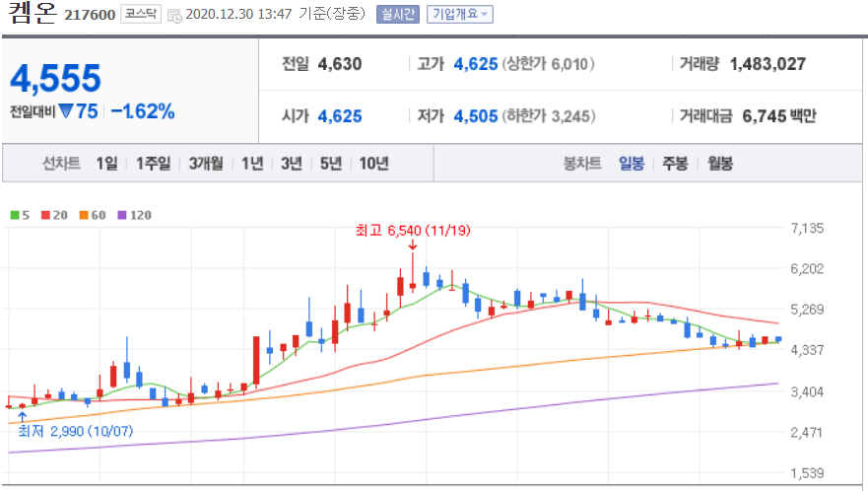Click the 저가 value 4,505
Viewport: 868px width, 491px height.
point(476,116)
